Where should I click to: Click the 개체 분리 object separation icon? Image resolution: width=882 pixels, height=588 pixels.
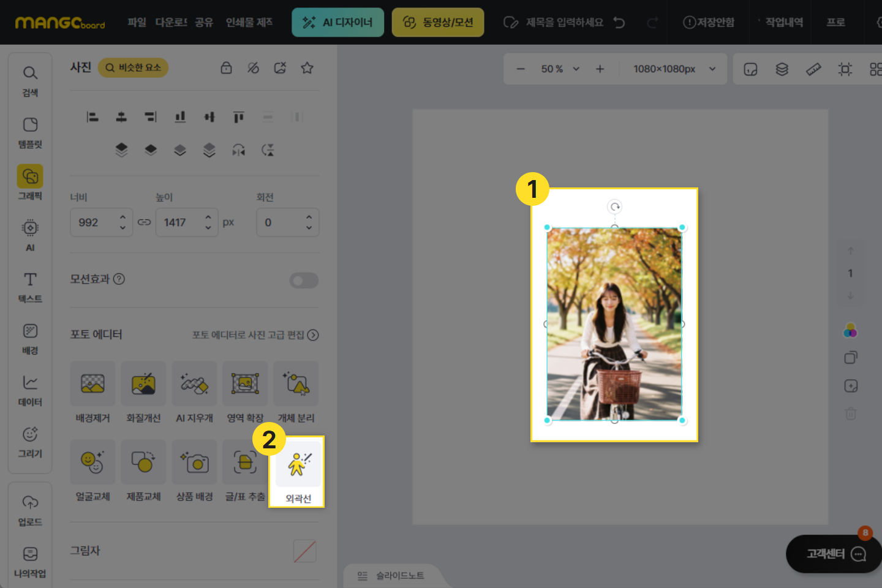click(x=296, y=384)
